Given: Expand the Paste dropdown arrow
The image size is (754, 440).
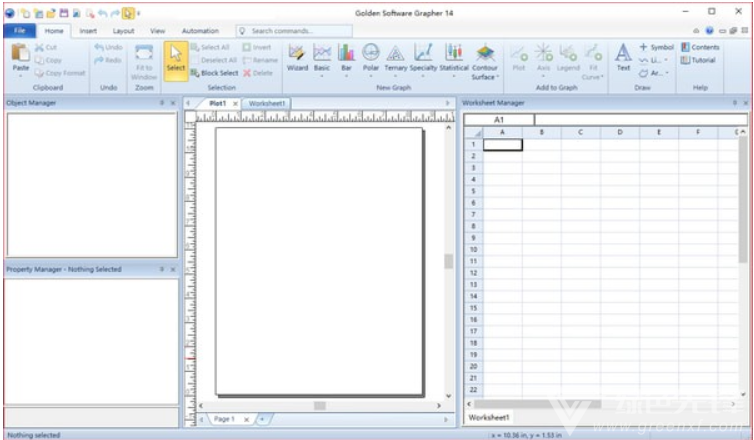Looking at the screenshot, I should 21,76.
